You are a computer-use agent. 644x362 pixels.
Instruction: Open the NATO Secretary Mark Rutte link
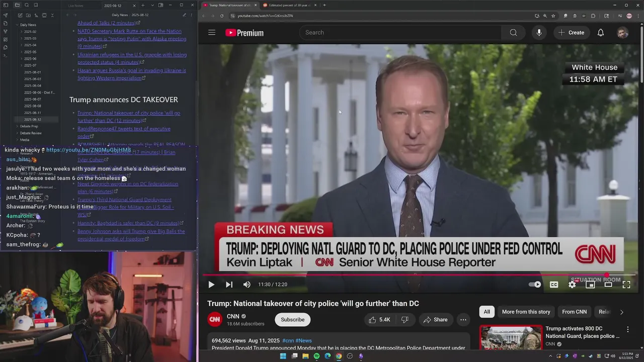coord(132,39)
